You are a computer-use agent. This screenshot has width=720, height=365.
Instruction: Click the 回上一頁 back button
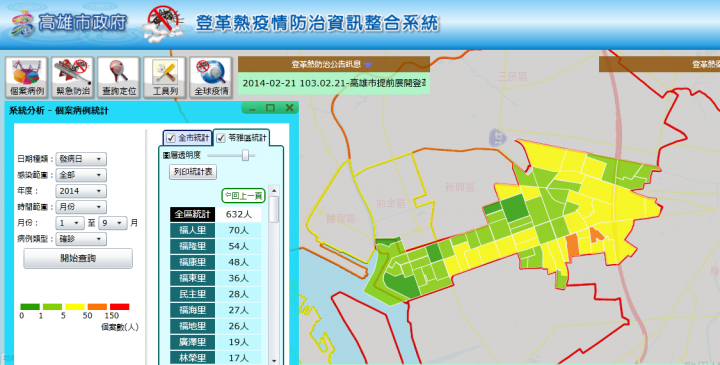[244, 196]
